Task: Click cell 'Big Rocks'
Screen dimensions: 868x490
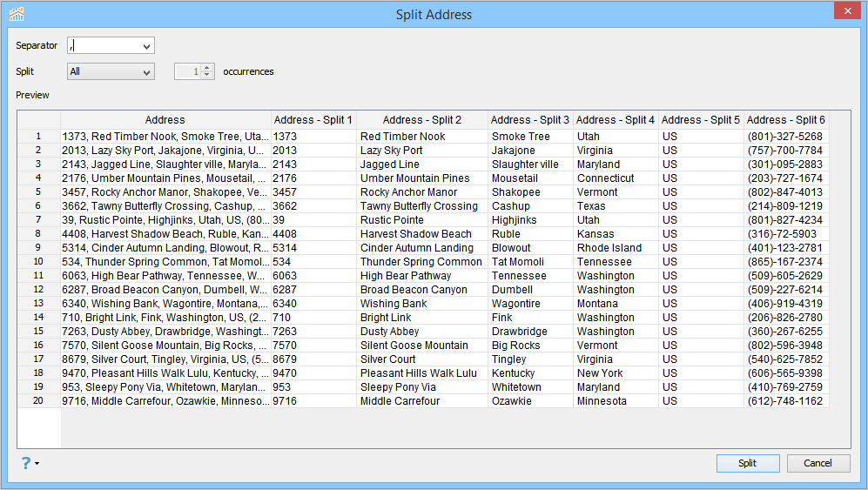Action: pyautogui.click(x=530, y=345)
